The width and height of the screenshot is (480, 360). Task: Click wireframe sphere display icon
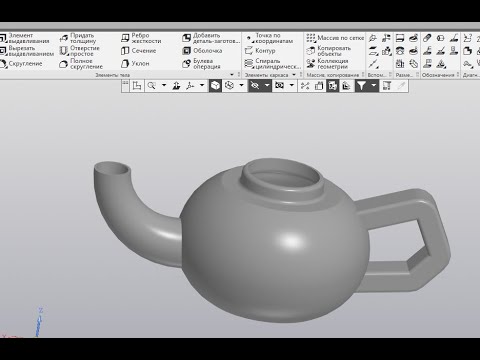click(x=229, y=86)
